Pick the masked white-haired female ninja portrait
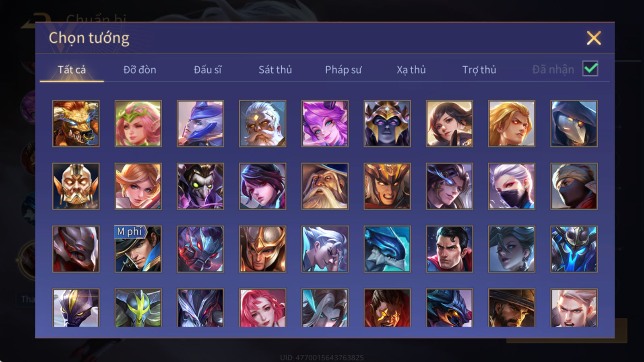 512,186
